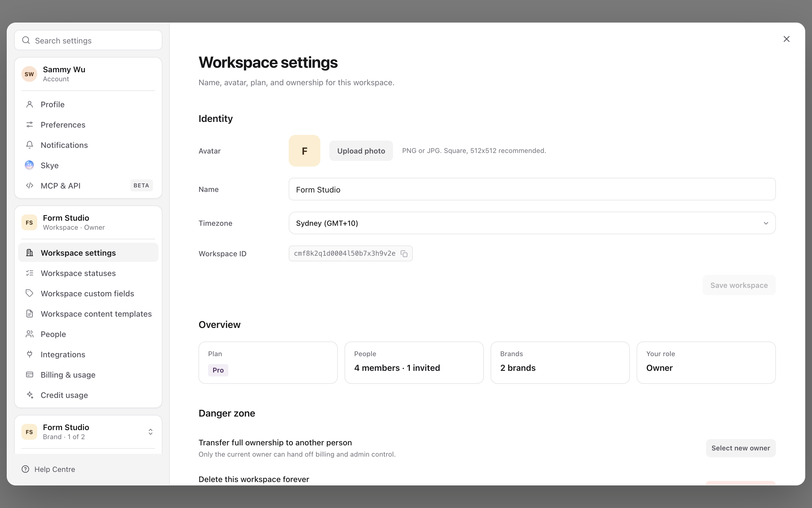Viewport: 812px width, 508px height.
Task: Click the Pro plan badge
Action: (x=218, y=370)
